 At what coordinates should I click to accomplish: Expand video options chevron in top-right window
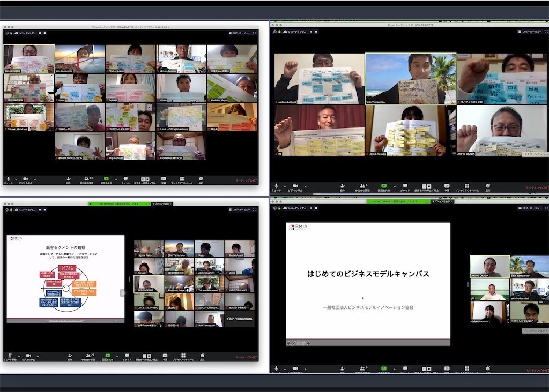[x=305, y=186]
